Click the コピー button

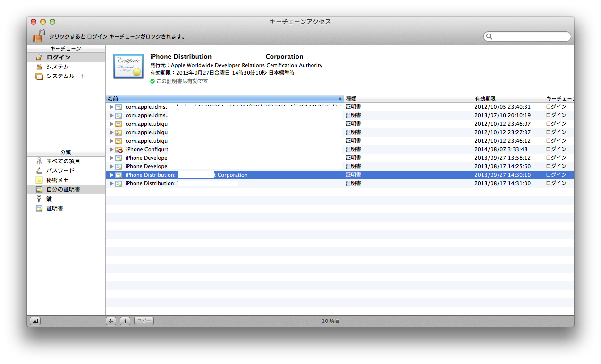click(144, 321)
